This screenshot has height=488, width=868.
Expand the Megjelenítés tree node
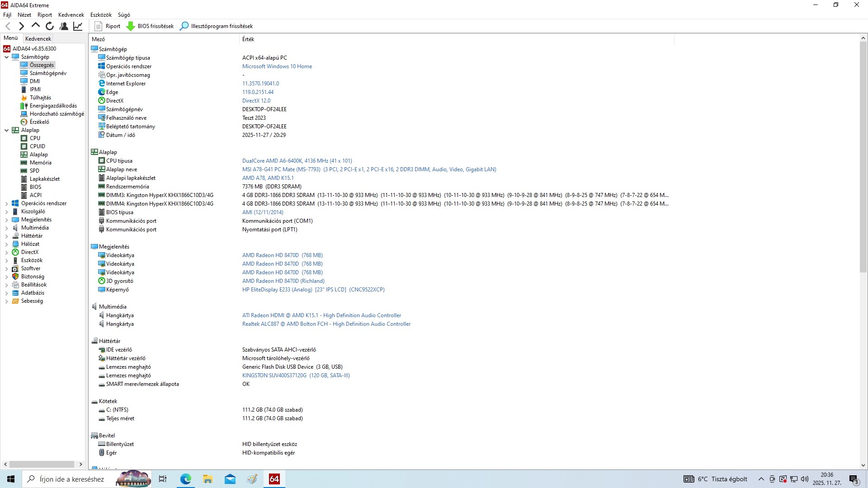click(7, 220)
